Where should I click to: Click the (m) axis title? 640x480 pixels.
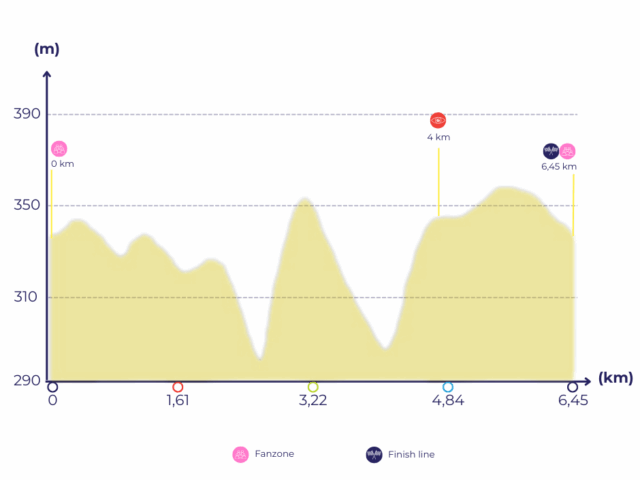[x=47, y=48]
